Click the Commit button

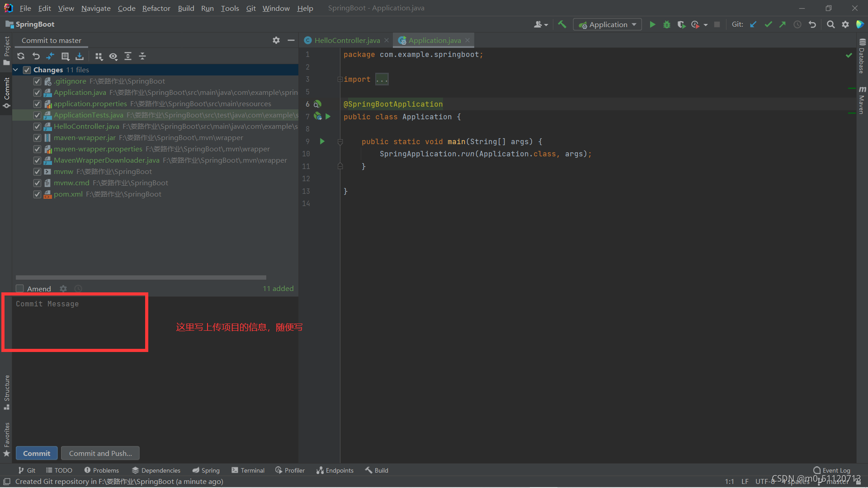(37, 453)
